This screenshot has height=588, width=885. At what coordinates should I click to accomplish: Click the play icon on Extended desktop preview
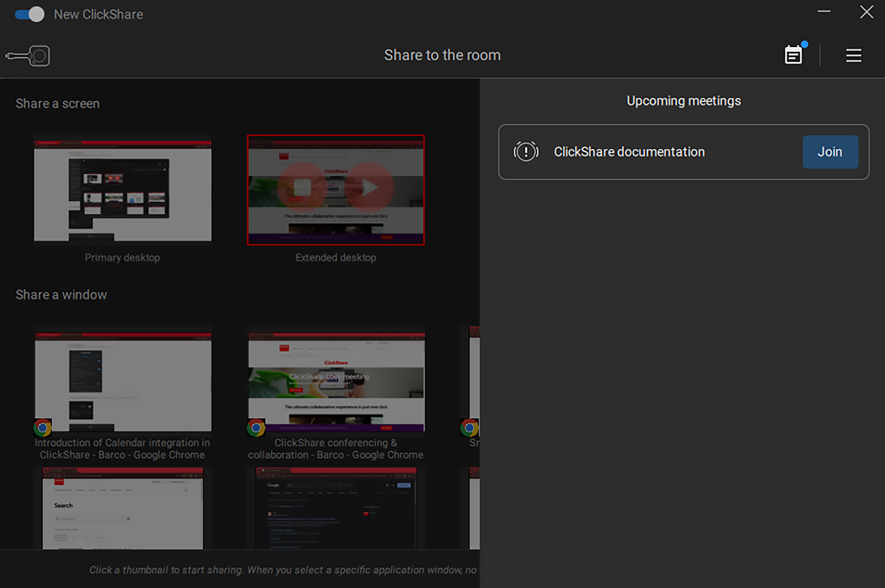(x=370, y=187)
